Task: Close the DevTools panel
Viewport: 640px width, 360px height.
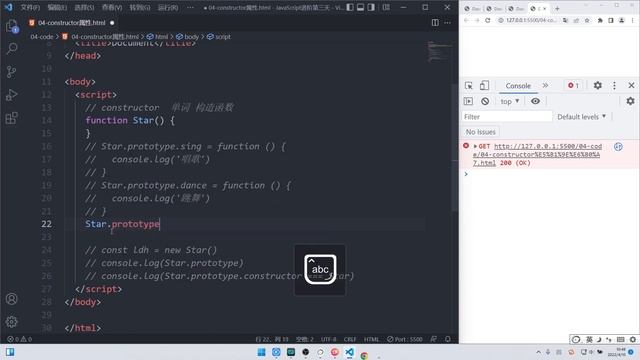Action: 631,85
